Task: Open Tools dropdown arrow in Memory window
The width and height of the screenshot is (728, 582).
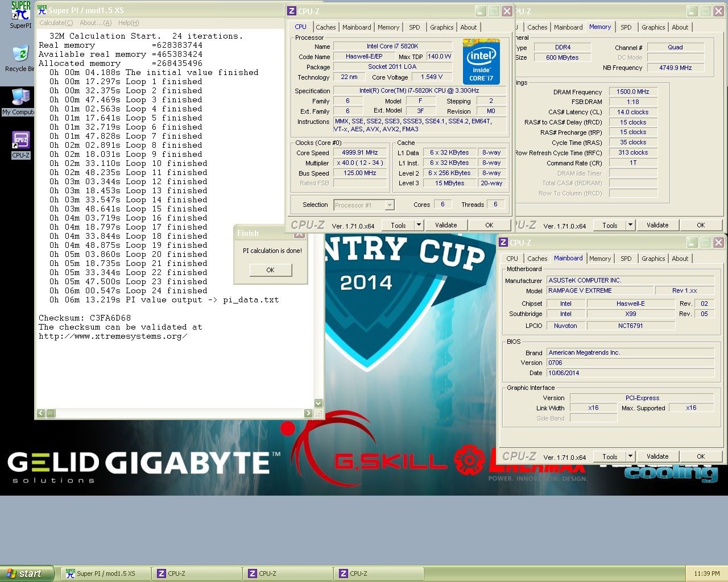Action: [630, 225]
